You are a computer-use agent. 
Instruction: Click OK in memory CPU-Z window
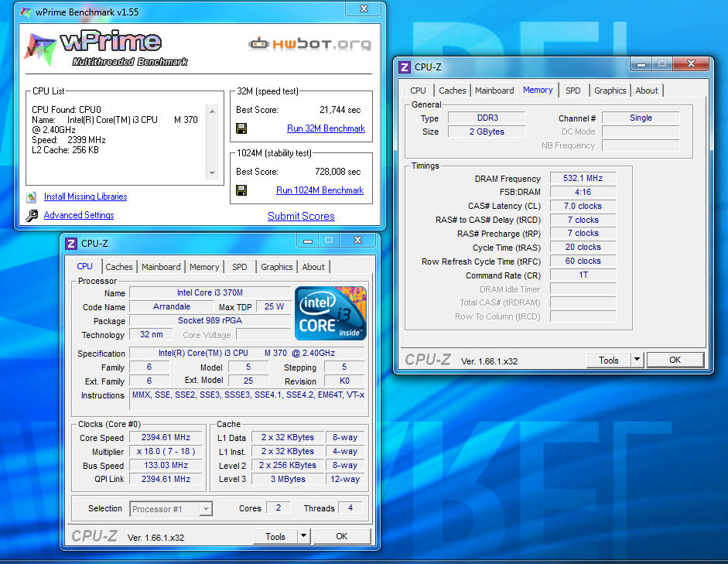point(675,361)
